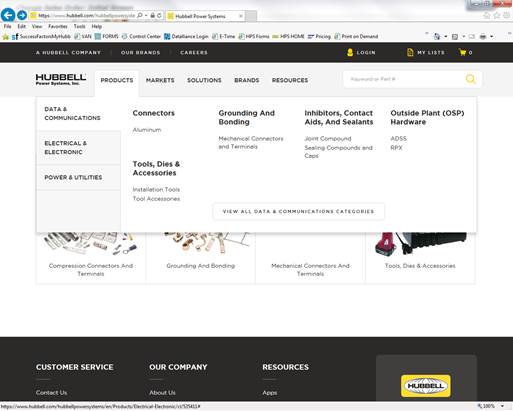Click the yellow Hubbell footer logo

[x=426, y=386]
